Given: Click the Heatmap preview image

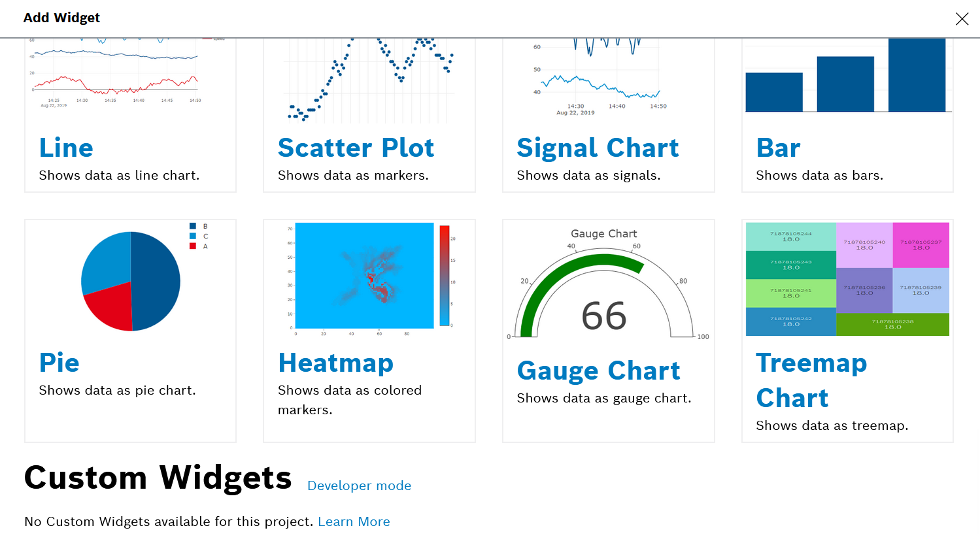Looking at the screenshot, I should [x=365, y=276].
